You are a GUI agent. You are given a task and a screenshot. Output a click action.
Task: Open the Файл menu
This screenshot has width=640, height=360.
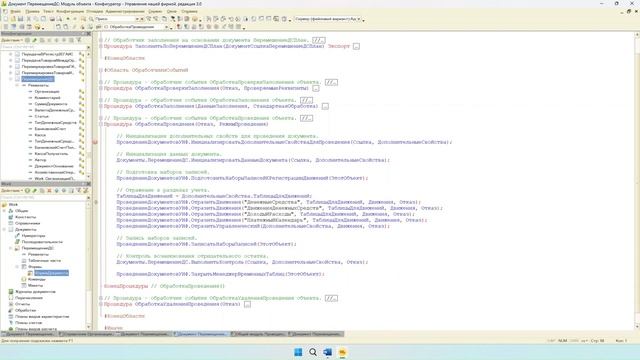(x=16, y=11)
